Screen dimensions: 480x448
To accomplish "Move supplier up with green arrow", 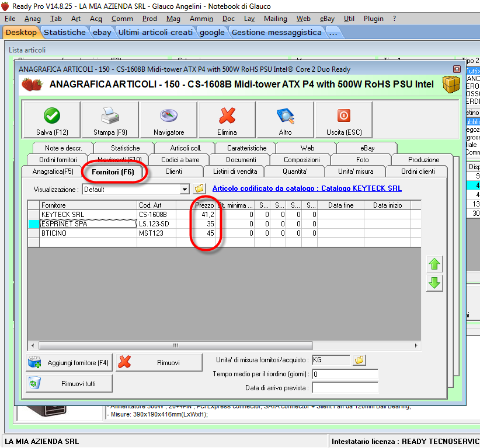I will tap(434, 264).
